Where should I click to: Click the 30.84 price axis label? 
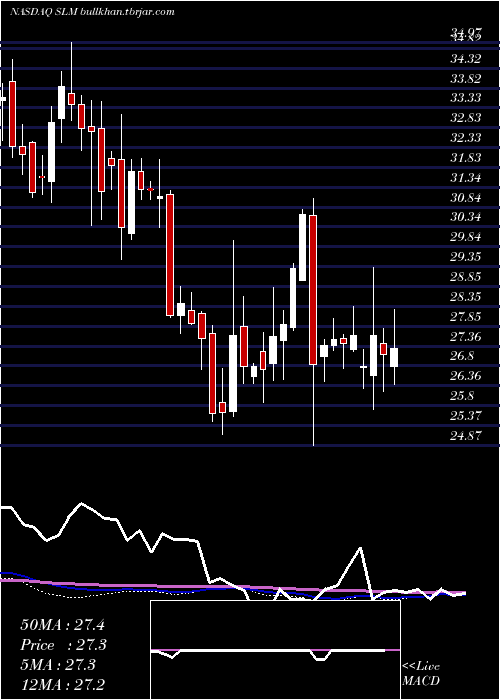point(466,197)
